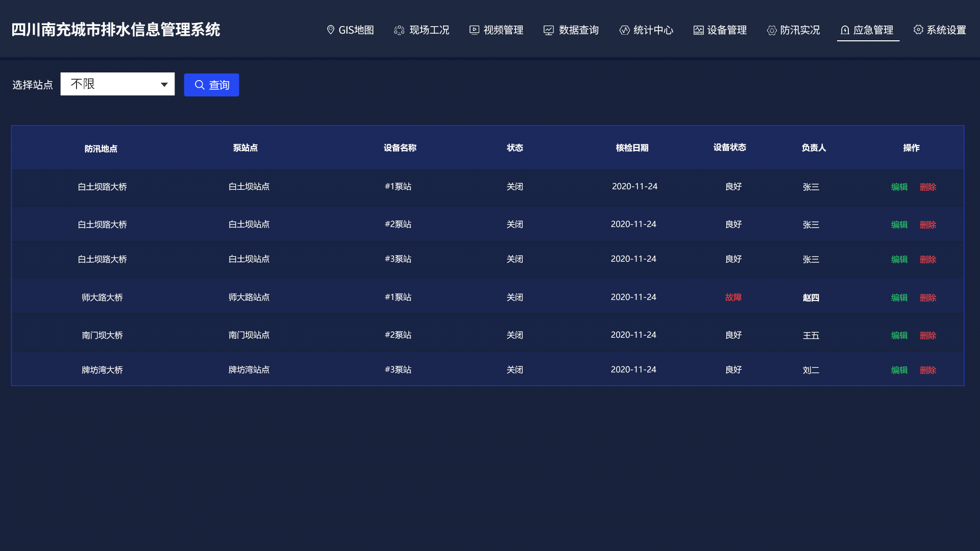The height and width of the screenshot is (551, 980).
Task: Click the 选择站点 label
Action: point(33,85)
